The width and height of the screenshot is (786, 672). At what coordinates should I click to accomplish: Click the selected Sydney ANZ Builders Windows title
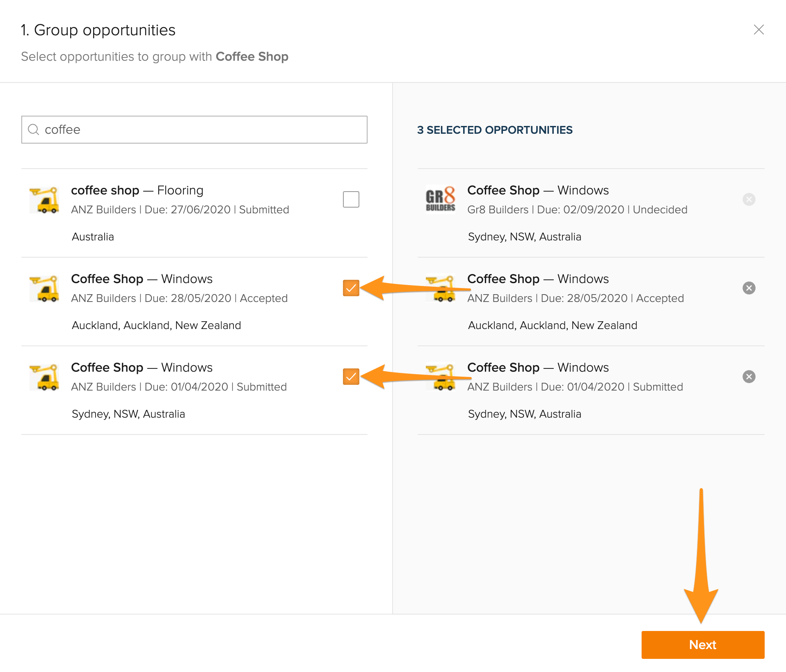538,368
